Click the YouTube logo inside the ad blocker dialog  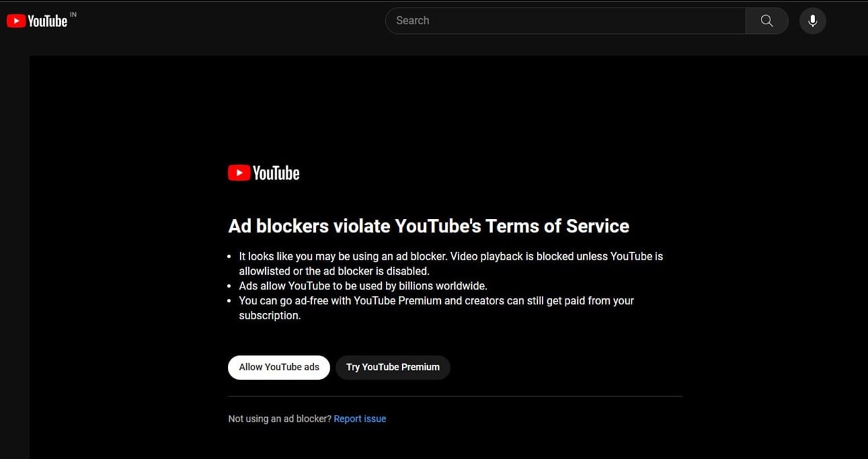[263, 172]
